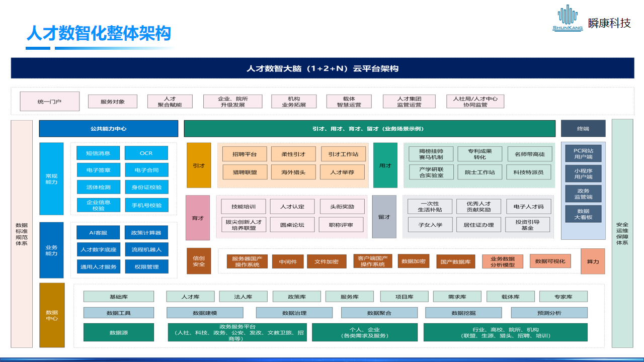Click the 国产数据库 security box

point(455,261)
